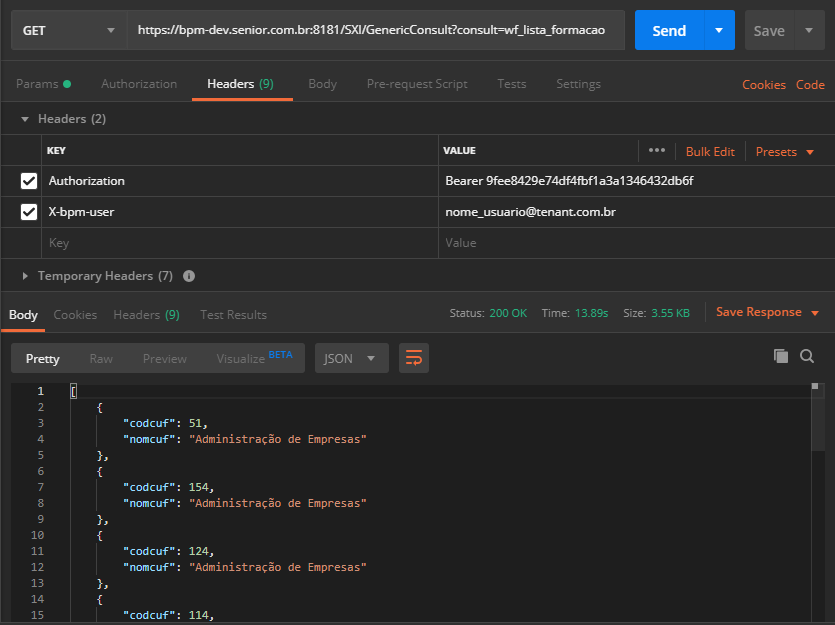Open the GET method dropdown
Image resolution: width=835 pixels, height=625 pixels.
pyautogui.click(x=68, y=31)
